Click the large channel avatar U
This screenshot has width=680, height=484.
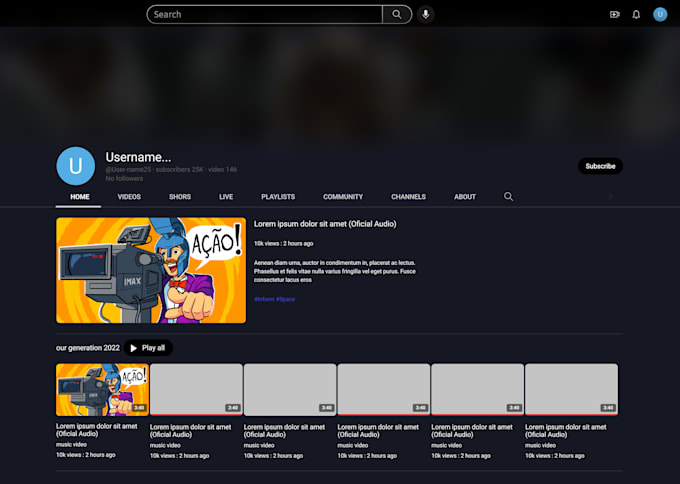click(75, 166)
